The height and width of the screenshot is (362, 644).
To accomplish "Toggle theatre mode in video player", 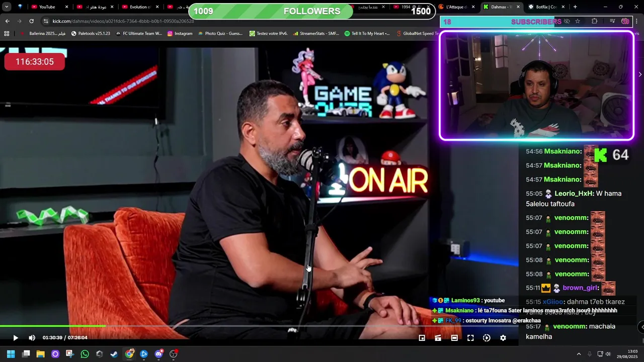I will click(454, 338).
